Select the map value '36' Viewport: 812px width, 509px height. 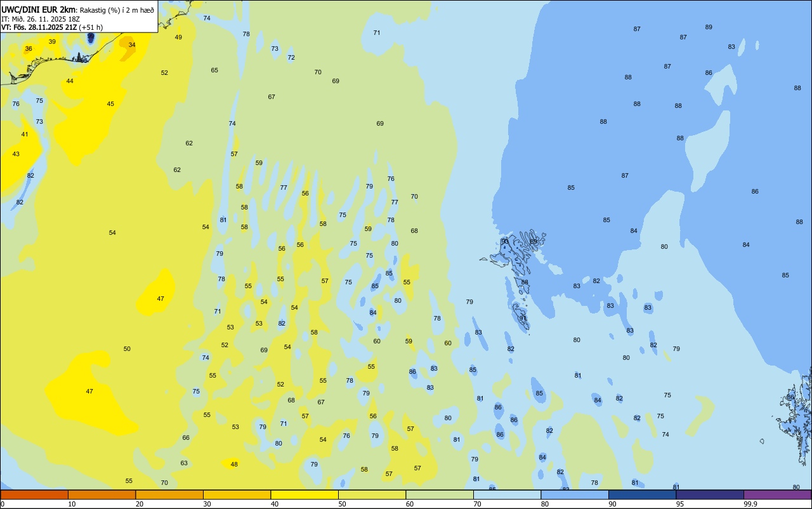click(29, 49)
